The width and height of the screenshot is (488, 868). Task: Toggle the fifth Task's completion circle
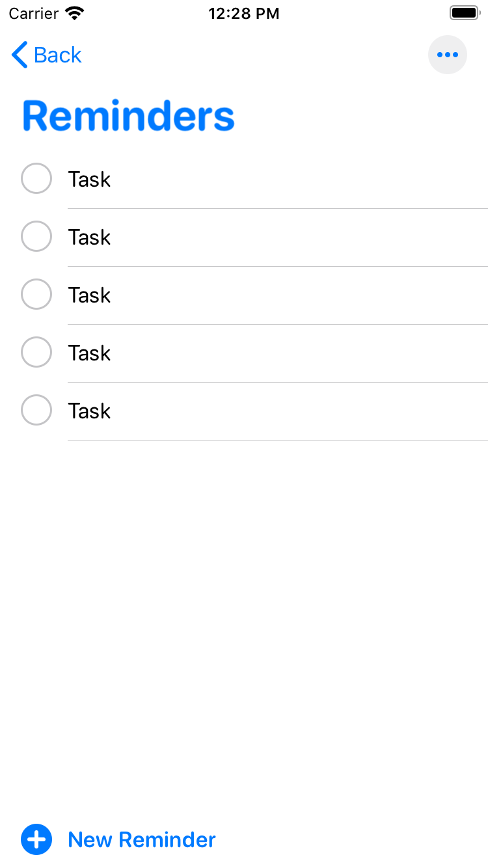[36, 410]
